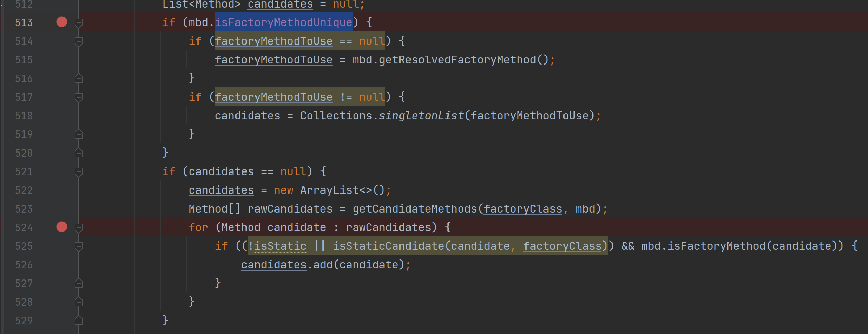Collapse the if block starting on line 513
Screen dimensions: 868x334
[x=79, y=23]
